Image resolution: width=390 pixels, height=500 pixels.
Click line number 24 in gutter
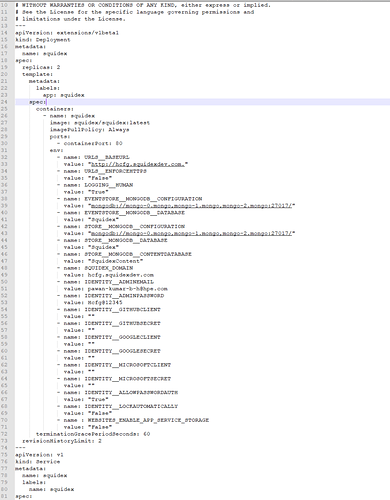4,102
